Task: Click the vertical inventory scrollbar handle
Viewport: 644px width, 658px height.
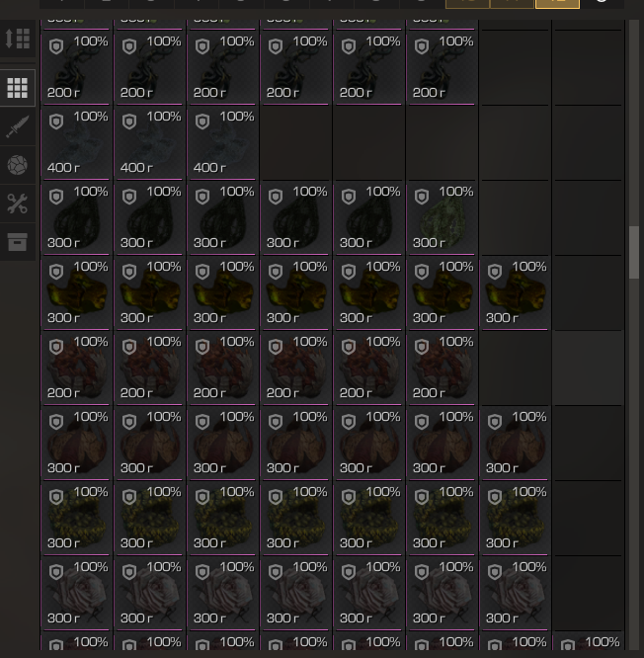Action: click(634, 252)
